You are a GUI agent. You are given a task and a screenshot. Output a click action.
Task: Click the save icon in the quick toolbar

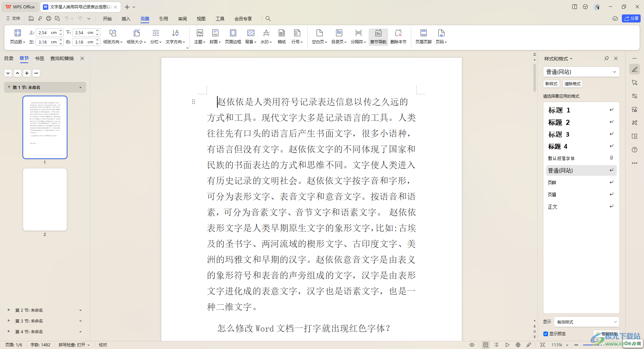click(x=31, y=19)
